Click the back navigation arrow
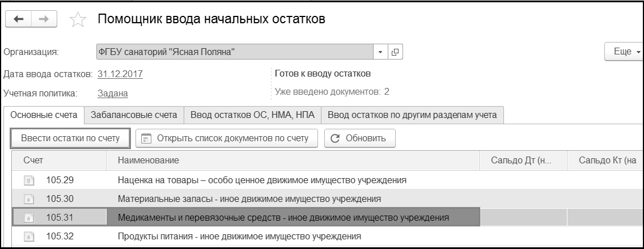644x249 pixels. pyautogui.click(x=17, y=20)
